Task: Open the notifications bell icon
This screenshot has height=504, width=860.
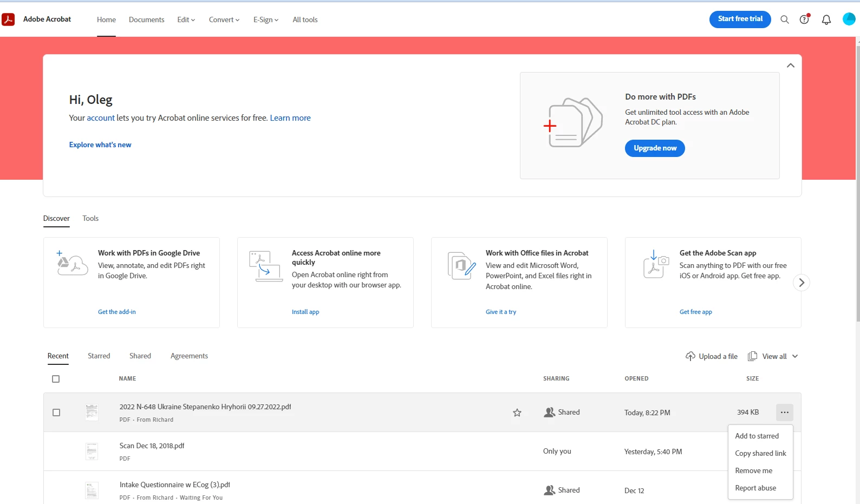Action: coord(826,19)
